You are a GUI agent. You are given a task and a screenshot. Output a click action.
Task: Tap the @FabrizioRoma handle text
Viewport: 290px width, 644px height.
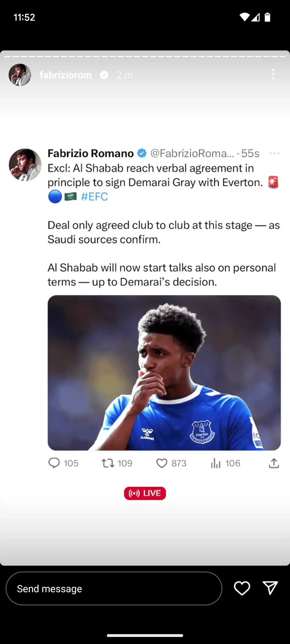pyautogui.click(x=192, y=153)
